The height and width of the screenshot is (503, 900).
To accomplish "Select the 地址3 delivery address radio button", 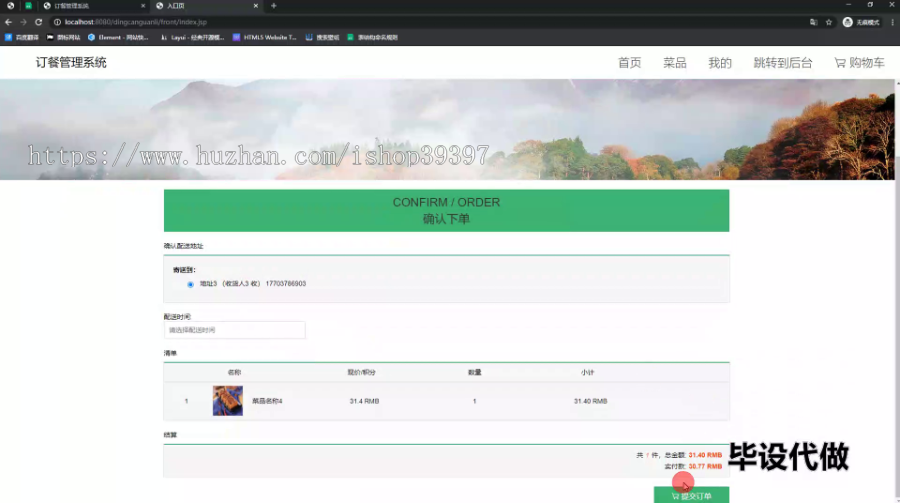I will click(191, 284).
